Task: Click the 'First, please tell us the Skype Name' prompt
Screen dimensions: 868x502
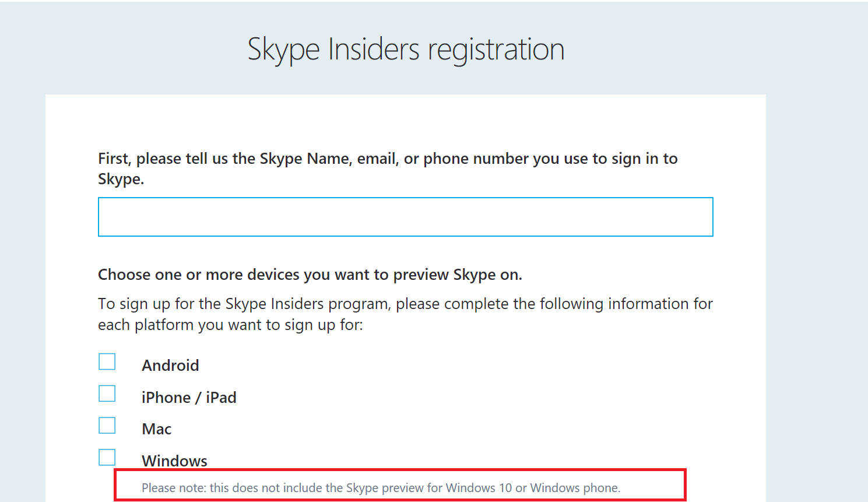Action: coord(388,168)
